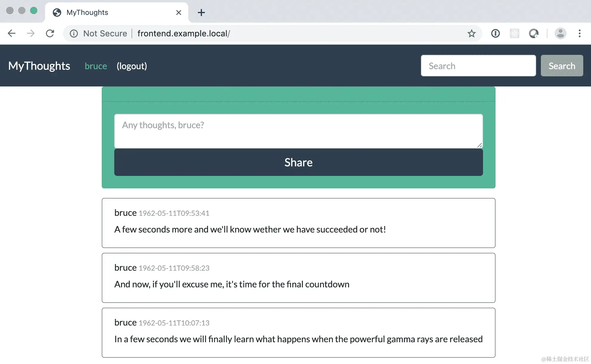The image size is (591, 364).
Task: Click the logout link
Action: pyautogui.click(x=132, y=66)
